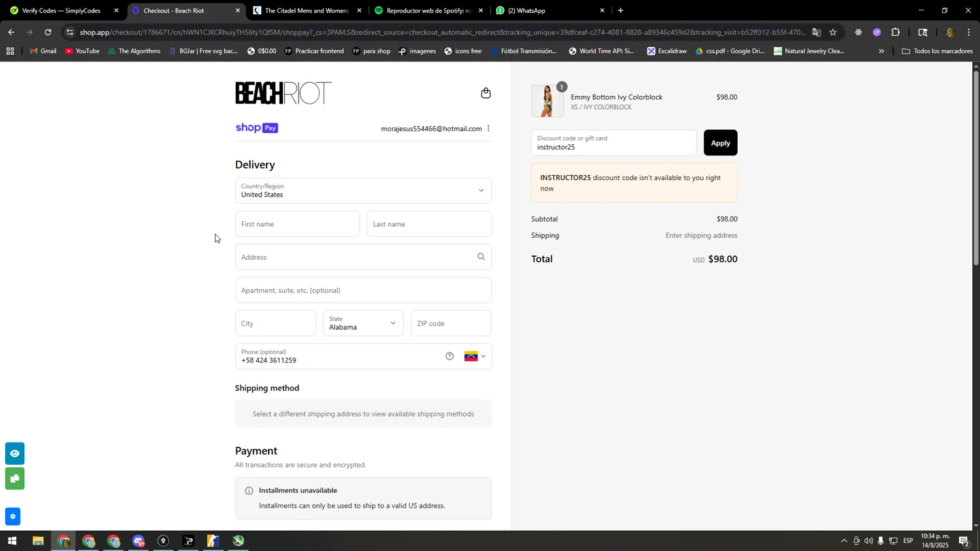Screen dimensions: 980x551
Task: Open the notification center icon
Action: point(964,541)
